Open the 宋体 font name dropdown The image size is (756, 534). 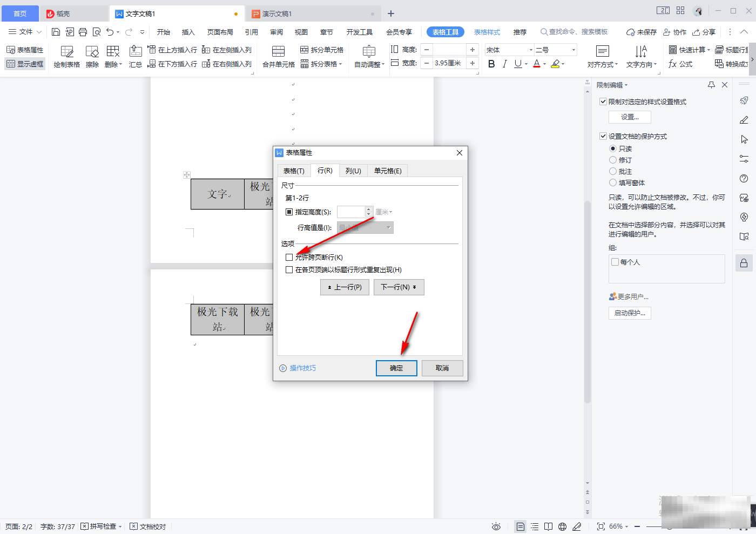[531, 50]
